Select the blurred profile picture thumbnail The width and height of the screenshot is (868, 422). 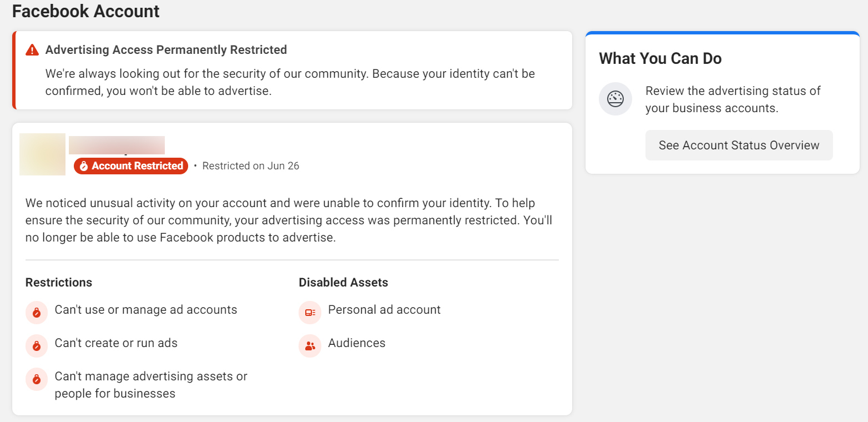pos(42,154)
